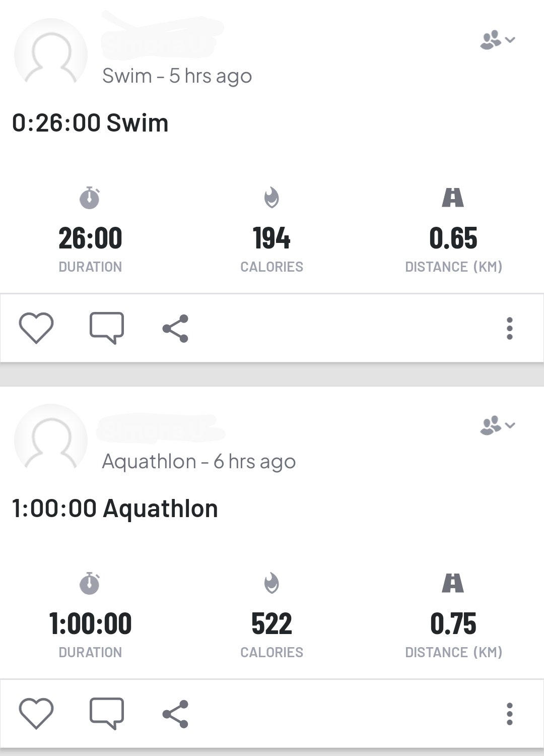
Task: Tap the 194 calories flame icon
Action: click(x=271, y=198)
